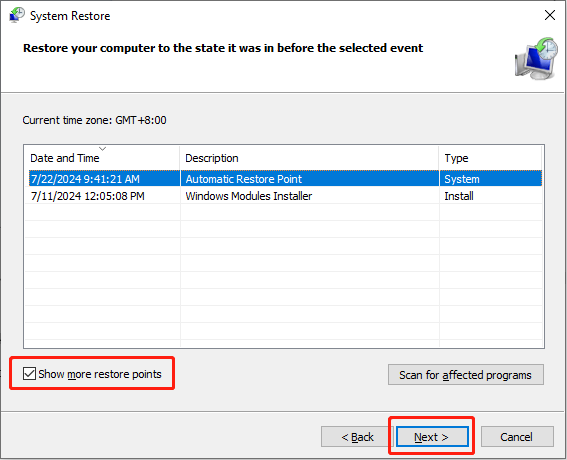Click Windows Modules Installer description cell
This screenshot has width=567, height=460.
tap(249, 196)
